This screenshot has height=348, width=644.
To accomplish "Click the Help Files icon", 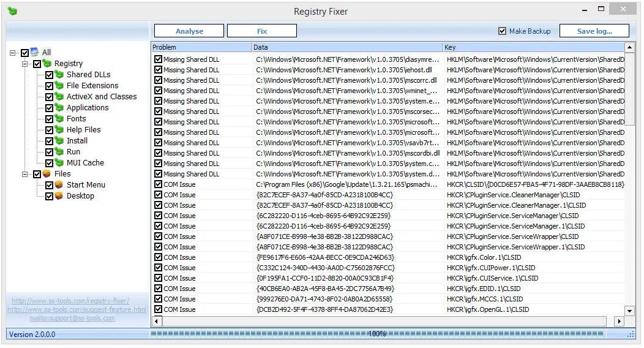I will [59, 130].
